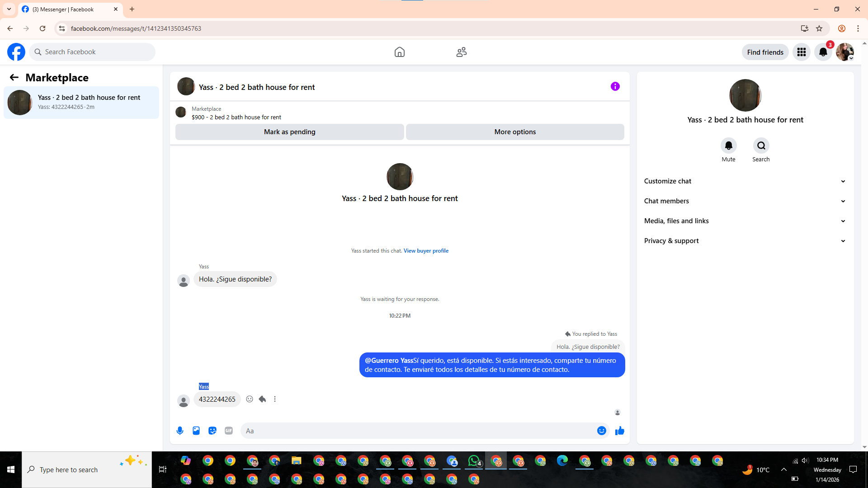
Task: Click Mark as pending button
Action: point(289,132)
